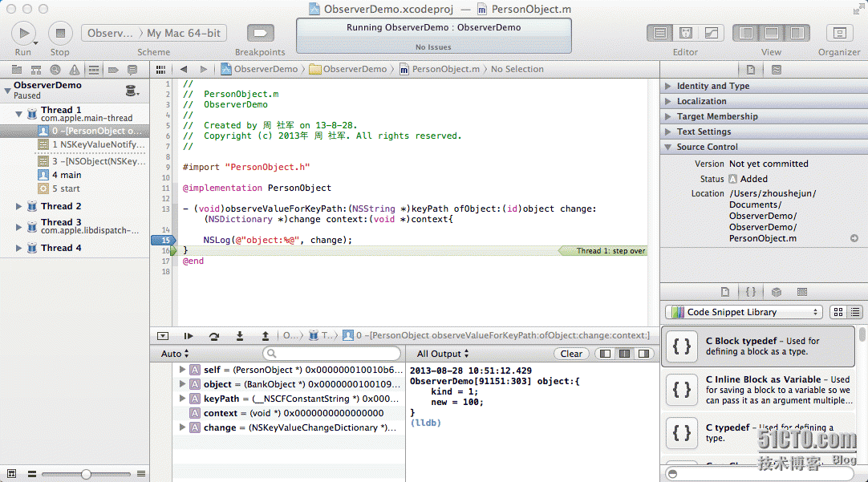
Task: Switch library to icon grid view
Action: click(838, 312)
